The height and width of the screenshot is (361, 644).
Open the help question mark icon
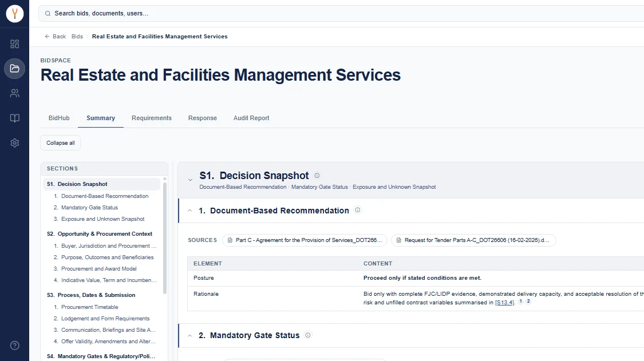click(15, 346)
